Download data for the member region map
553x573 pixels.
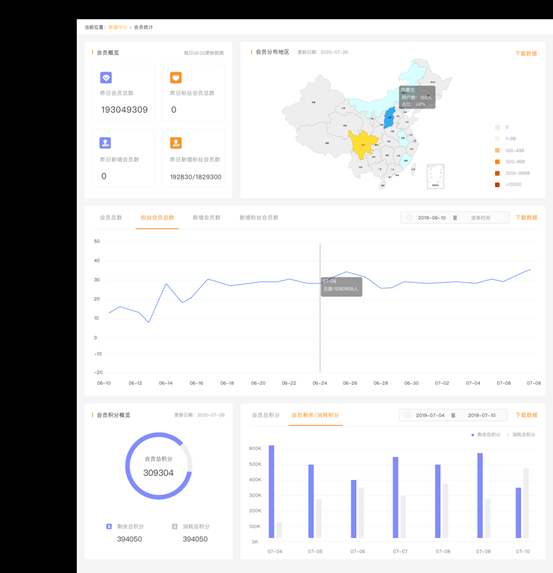(526, 53)
